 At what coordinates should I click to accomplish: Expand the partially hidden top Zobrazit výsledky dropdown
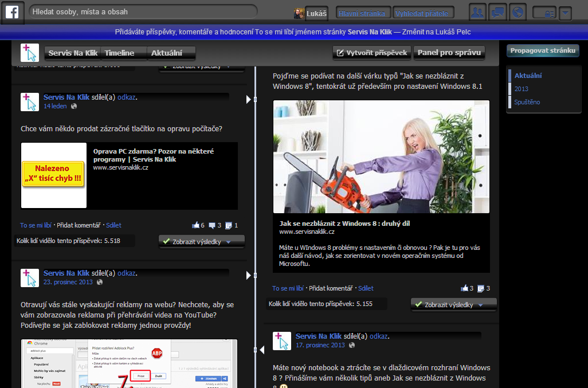tap(201, 68)
